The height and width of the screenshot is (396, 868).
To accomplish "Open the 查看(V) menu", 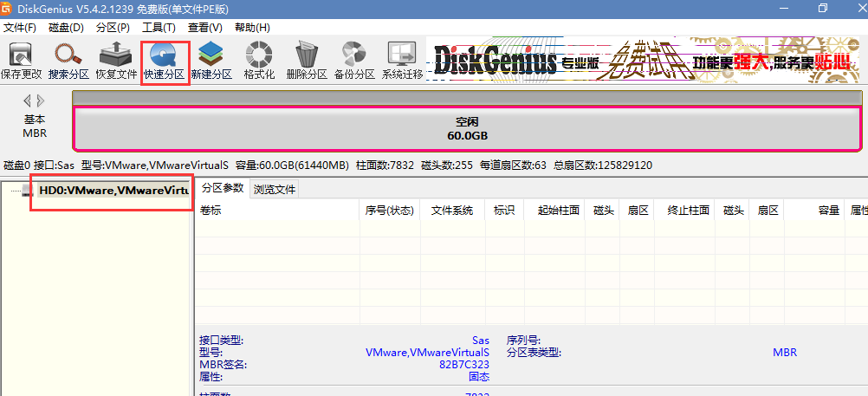I will (x=204, y=27).
